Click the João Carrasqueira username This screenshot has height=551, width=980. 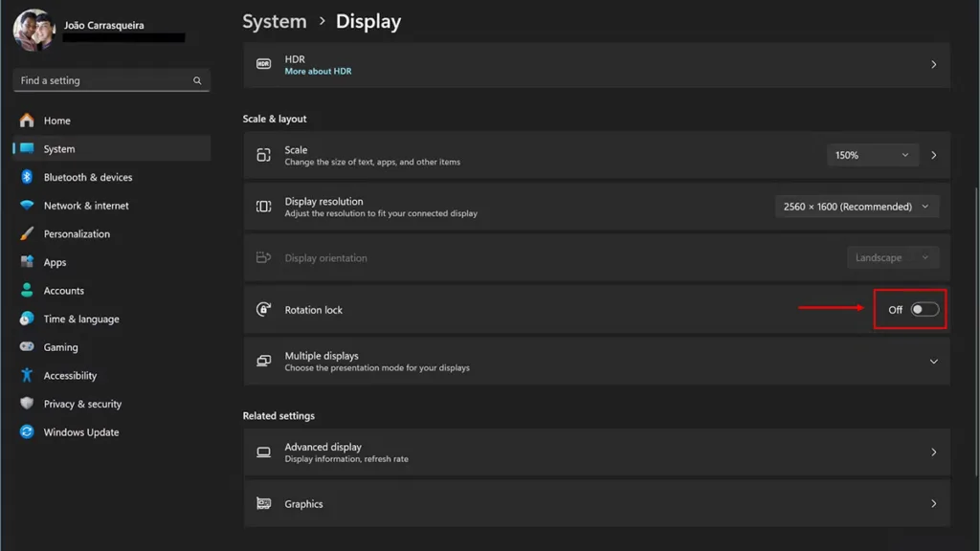click(x=103, y=25)
